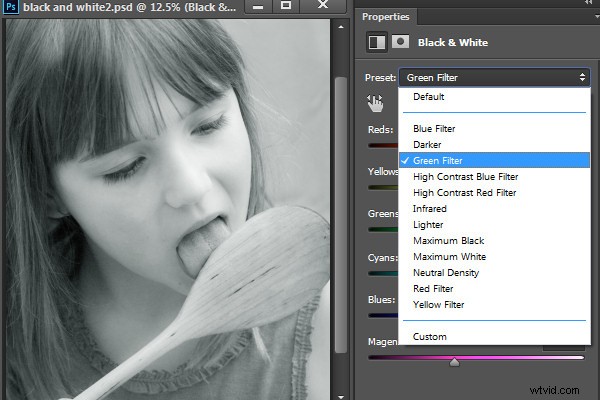Click the Black & White adjustment icon
Image resolution: width=600 pixels, height=400 pixels.
click(377, 42)
